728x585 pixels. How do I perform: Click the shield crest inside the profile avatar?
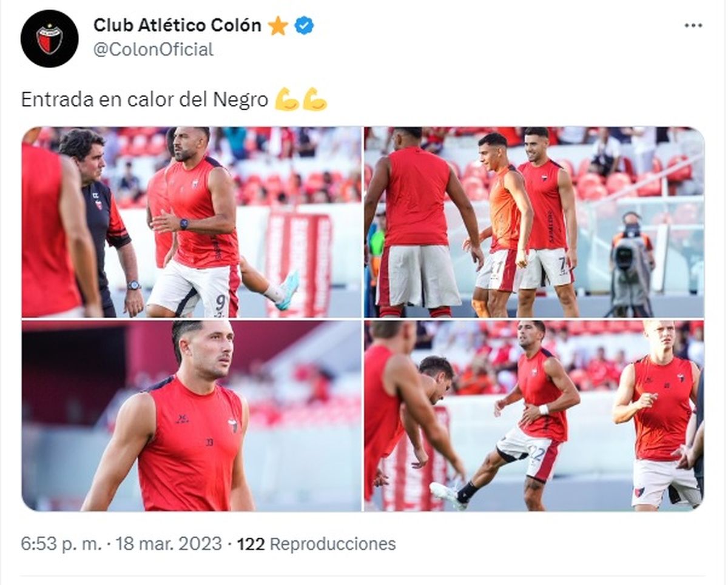click(x=49, y=39)
